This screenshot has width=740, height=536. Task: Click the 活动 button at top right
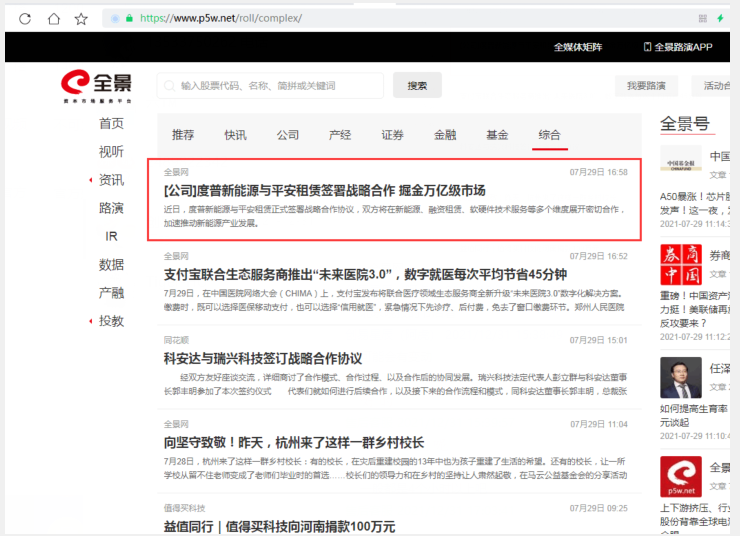(x=711, y=86)
